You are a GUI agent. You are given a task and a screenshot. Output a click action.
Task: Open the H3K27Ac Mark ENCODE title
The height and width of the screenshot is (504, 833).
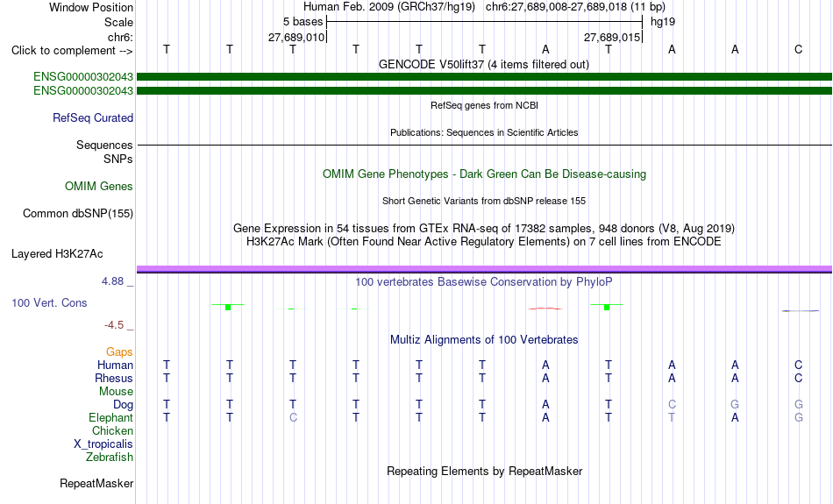point(484,242)
